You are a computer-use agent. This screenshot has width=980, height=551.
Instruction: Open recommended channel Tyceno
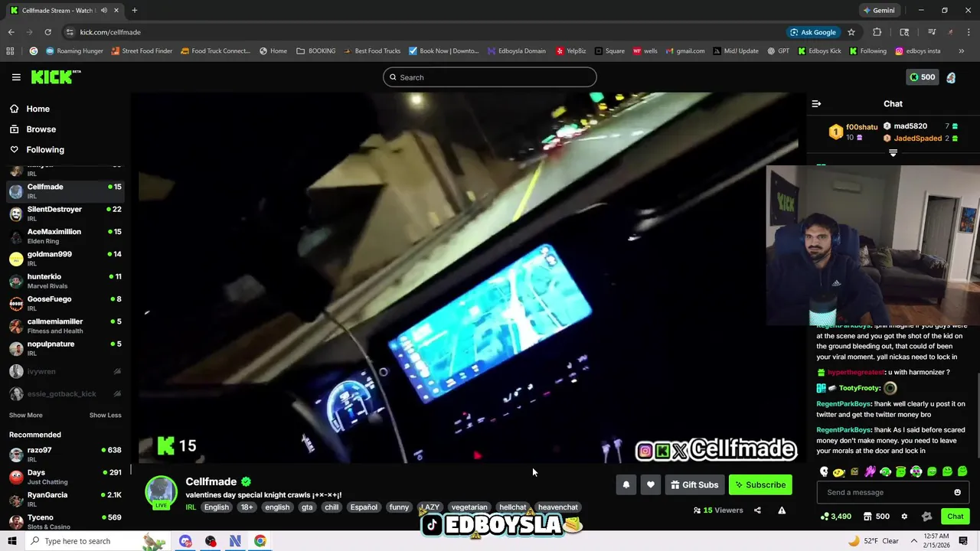65,522
